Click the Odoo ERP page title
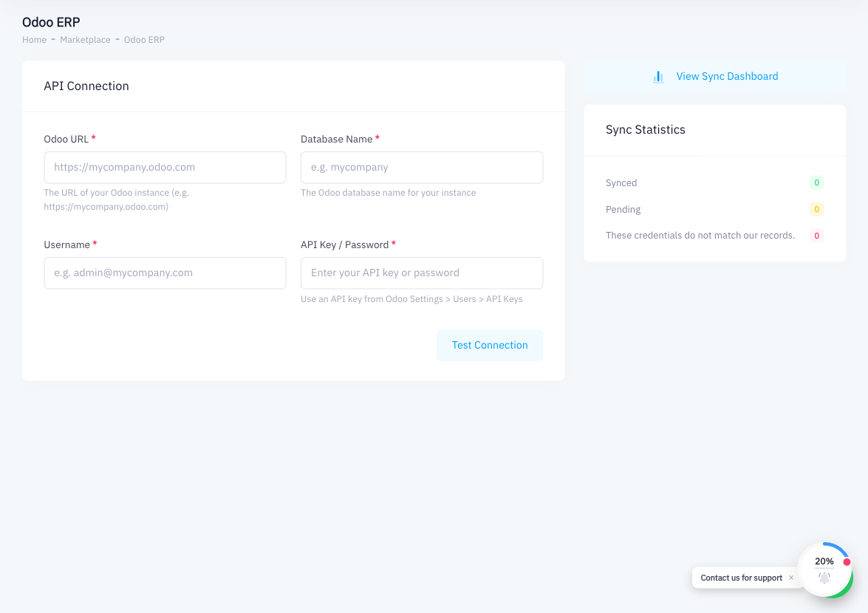The width and height of the screenshot is (868, 613). pos(51,22)
